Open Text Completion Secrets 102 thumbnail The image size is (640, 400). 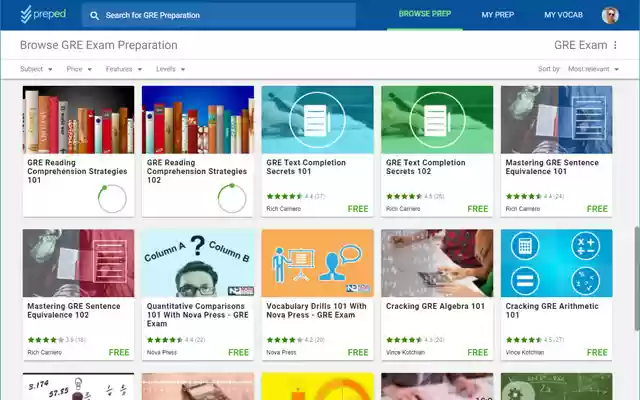(x=437, y=120)
